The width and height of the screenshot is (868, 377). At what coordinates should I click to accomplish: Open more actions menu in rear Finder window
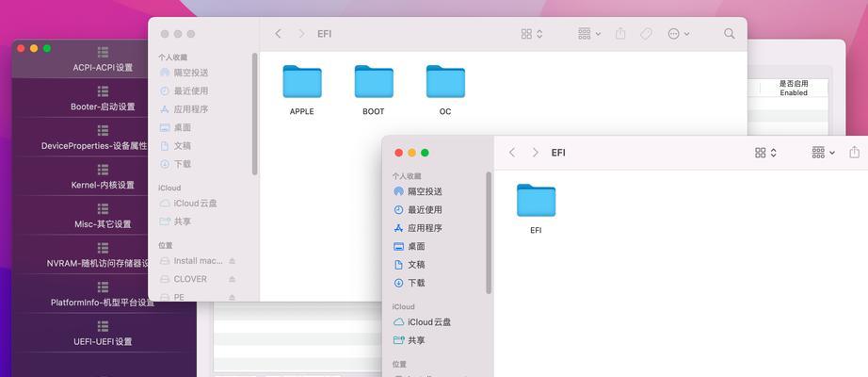coord(679,34)
